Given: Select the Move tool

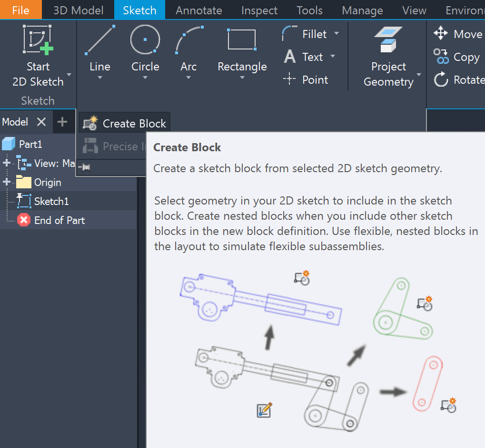Looking at the screenshot, I should [x=458, y=34].
